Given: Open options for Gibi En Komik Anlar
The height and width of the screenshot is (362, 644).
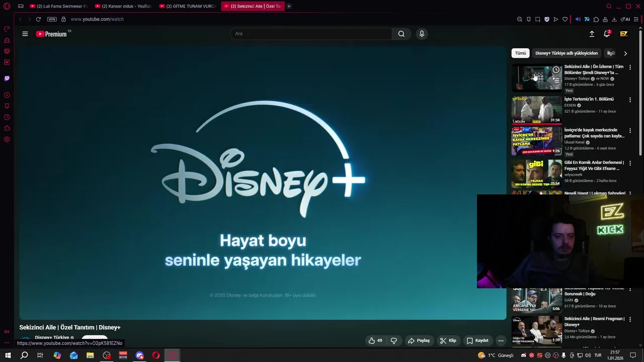Looking at the screenshot, I should click(630, 163).
